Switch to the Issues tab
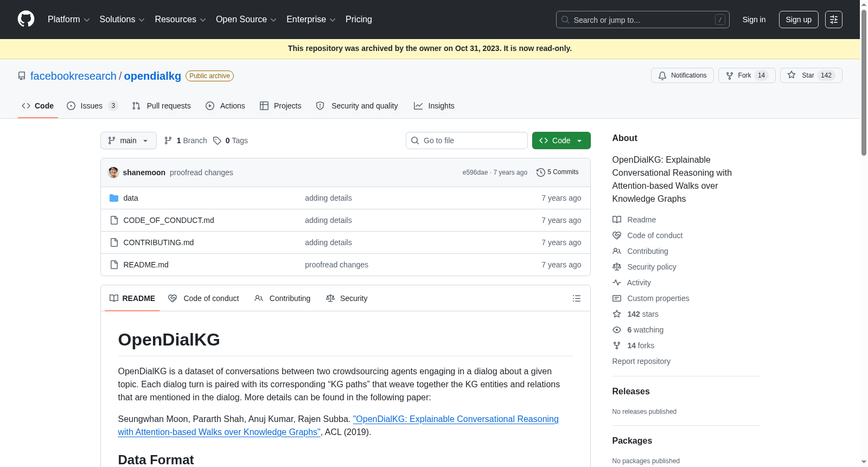Image resolution: width=868 pixels, height=467 pixels. (x=92, y=106)
